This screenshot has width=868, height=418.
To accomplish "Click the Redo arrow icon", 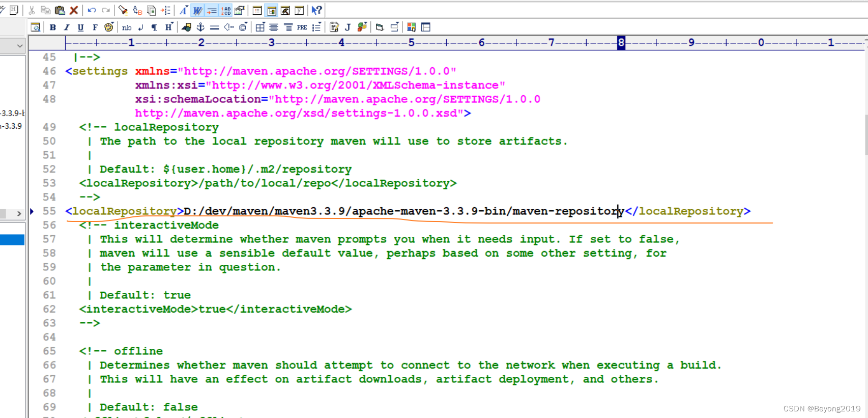I will (x=106, y=10).
